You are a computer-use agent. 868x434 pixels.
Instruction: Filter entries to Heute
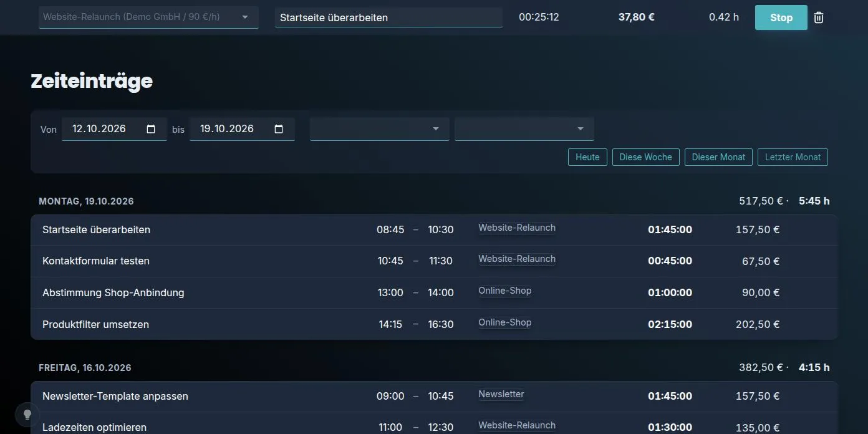[587, 157]
